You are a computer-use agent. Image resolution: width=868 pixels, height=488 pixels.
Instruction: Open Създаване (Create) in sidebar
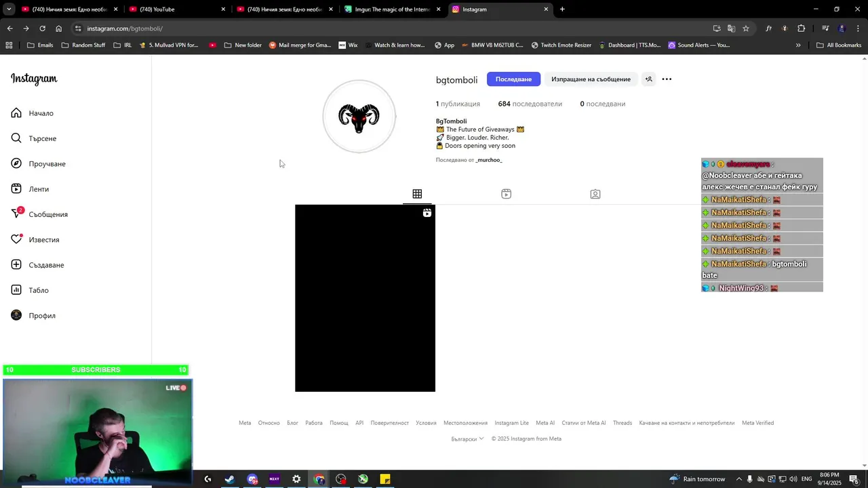click(37, 265)
